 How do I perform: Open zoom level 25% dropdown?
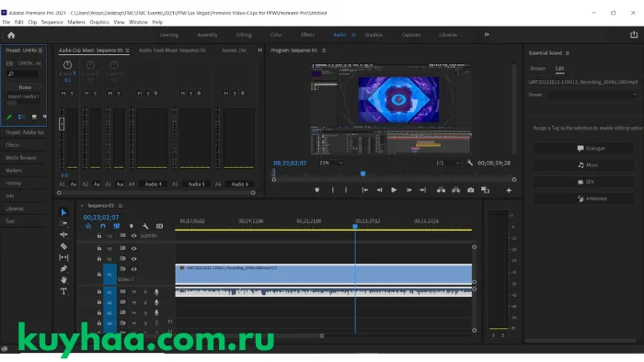click(330, 163)
